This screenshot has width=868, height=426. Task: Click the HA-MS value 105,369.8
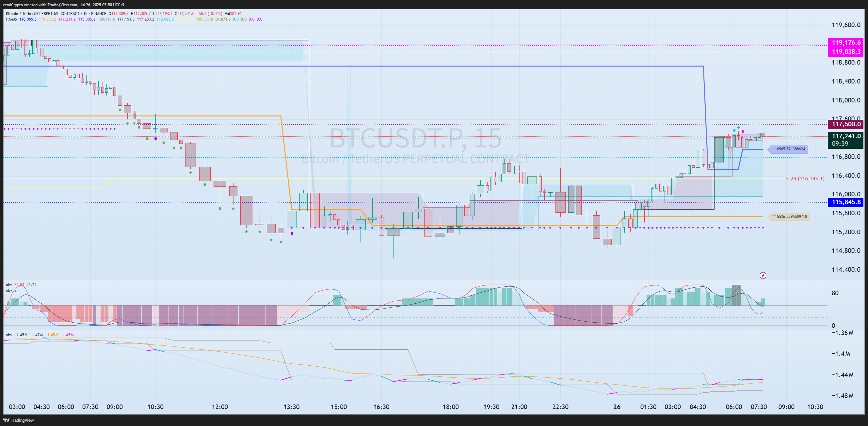204,19
